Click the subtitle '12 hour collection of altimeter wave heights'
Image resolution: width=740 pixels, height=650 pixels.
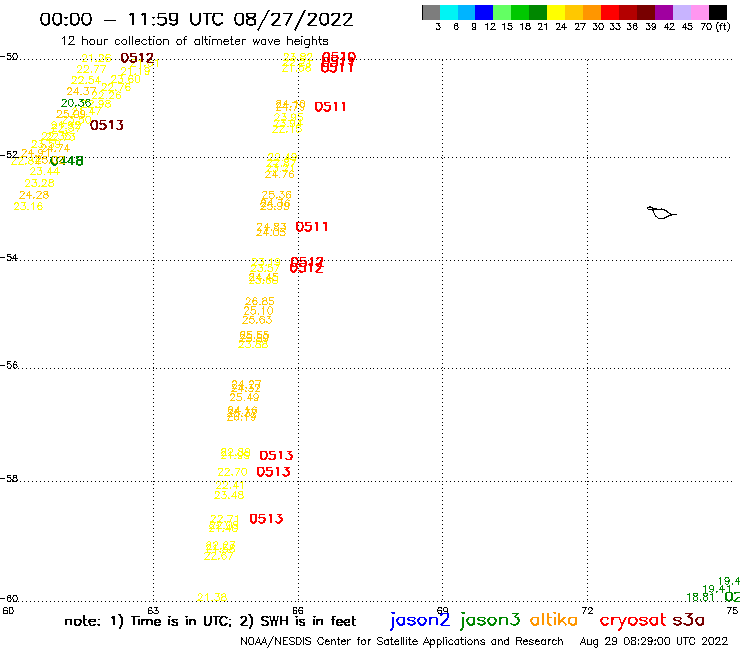[x=194, y=41]
